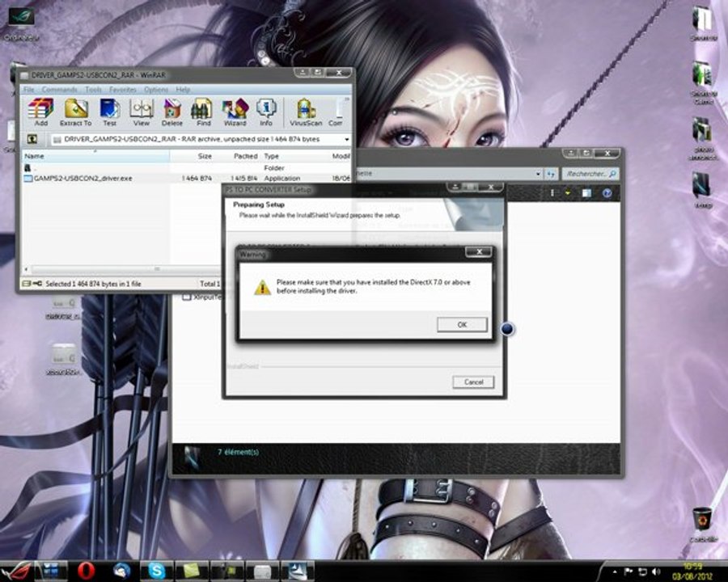This screenshot has width=728, height=582.
Task: Open Explorer help icon
Action: [x=607, y=192]
